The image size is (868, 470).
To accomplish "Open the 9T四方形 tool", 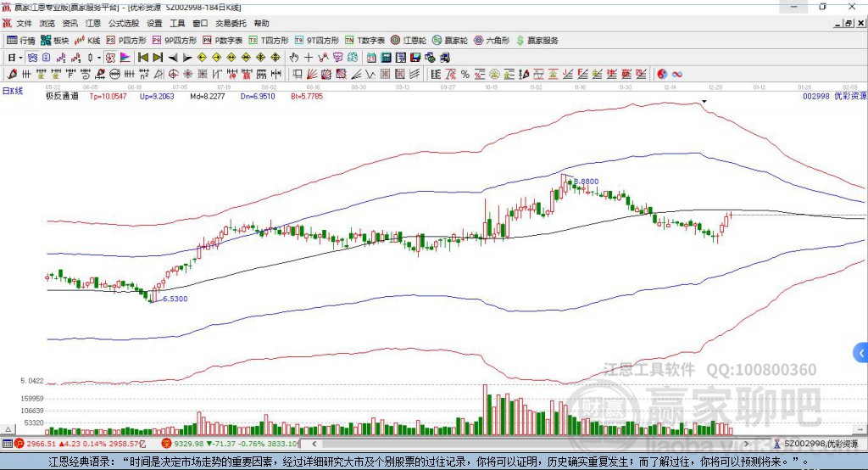I will [x=317, y=41].
